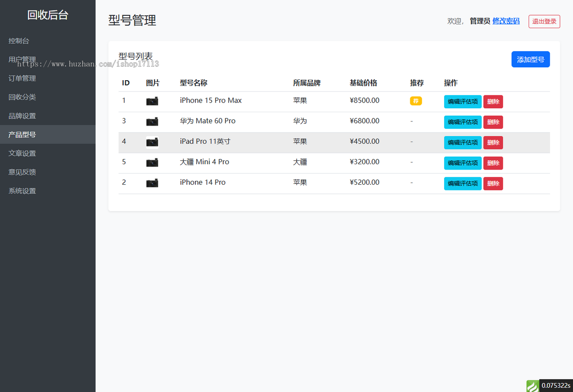Click the 图片 column header

(153, 83)
